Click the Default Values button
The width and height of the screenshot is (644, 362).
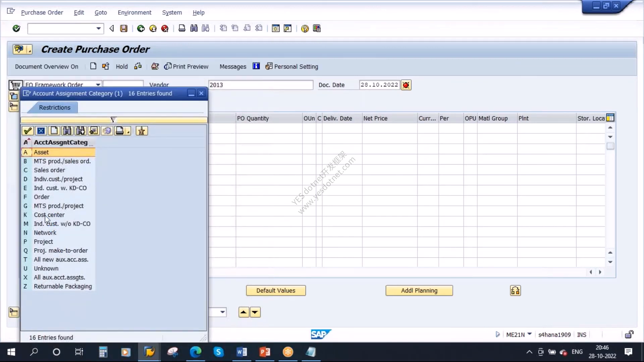pos(276,291)
